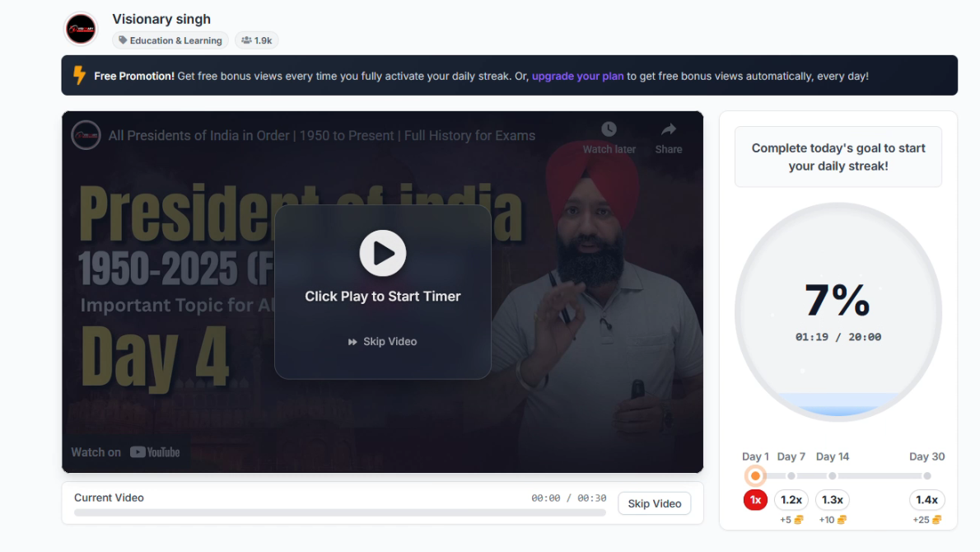Click the Current Video progress bar
This screenshot has height=552, width=980.
[x=339, y=512]
